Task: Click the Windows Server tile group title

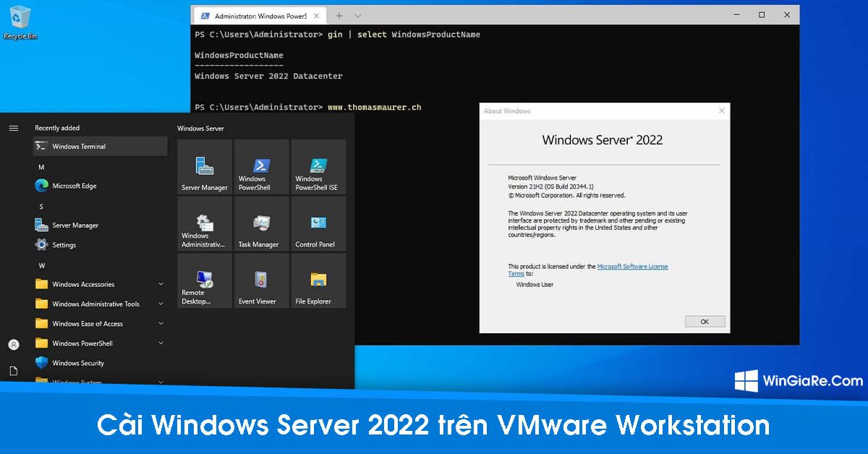Action: [200, 128]
